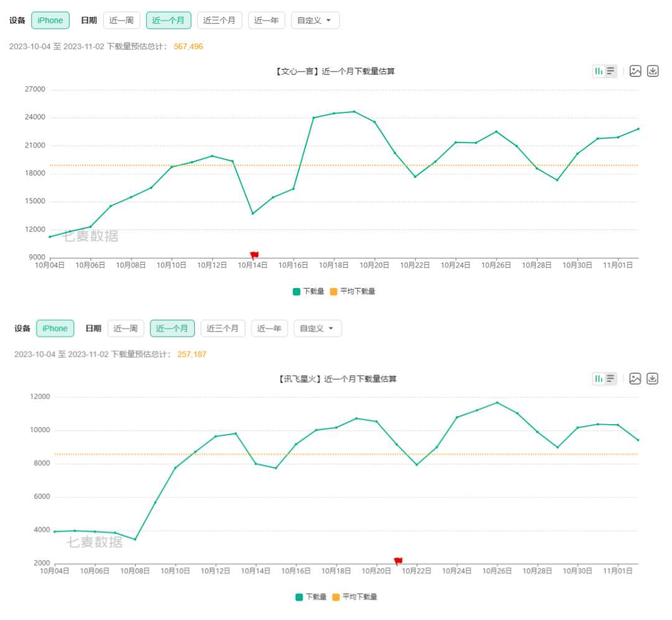Switch 讯飞星火 chart to bar chart view
Screen dimensions: 672x620
click(599, 378)
